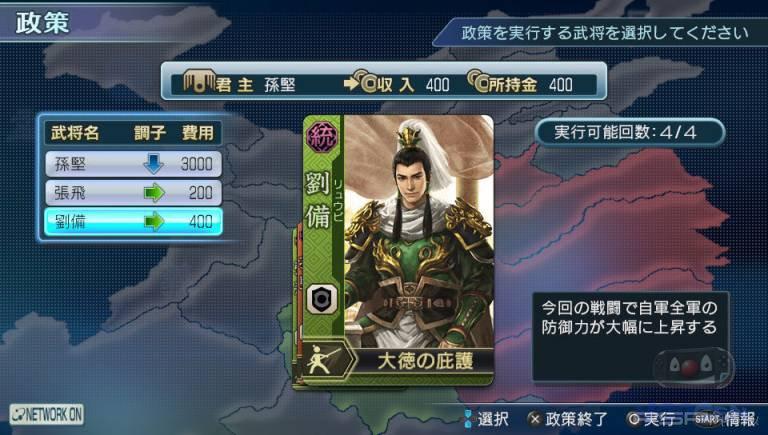The height and width of the screenshot is (435, 768).
Task: Click the green right arrow for 張飛
Action: (154, 193)
